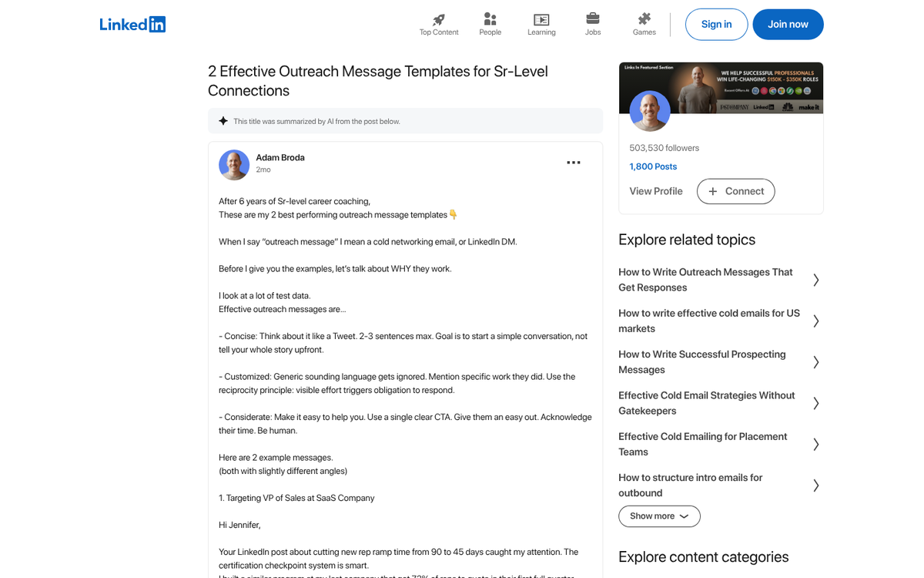The width and height of the screenshot is (924, 578).
Task: Click the AI sparkle icon above the title
Action: [x=223, y=120]
